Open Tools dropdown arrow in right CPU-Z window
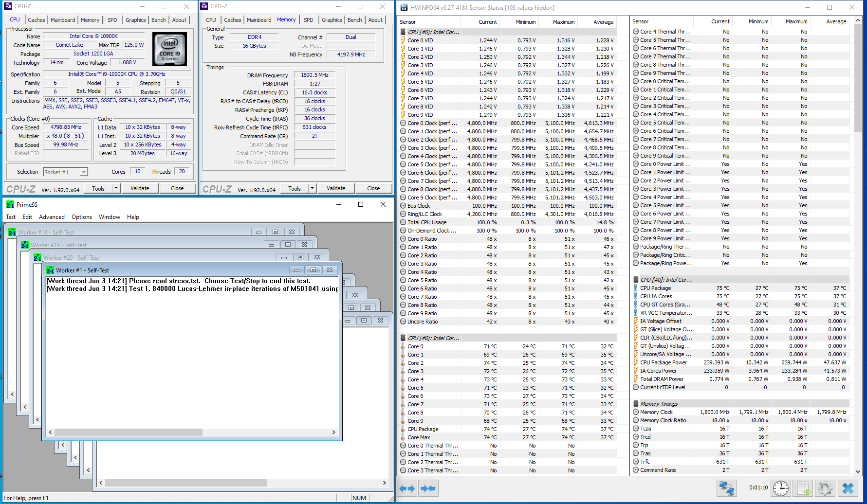This screenshot has height=504, width=867. click(312, 188)
